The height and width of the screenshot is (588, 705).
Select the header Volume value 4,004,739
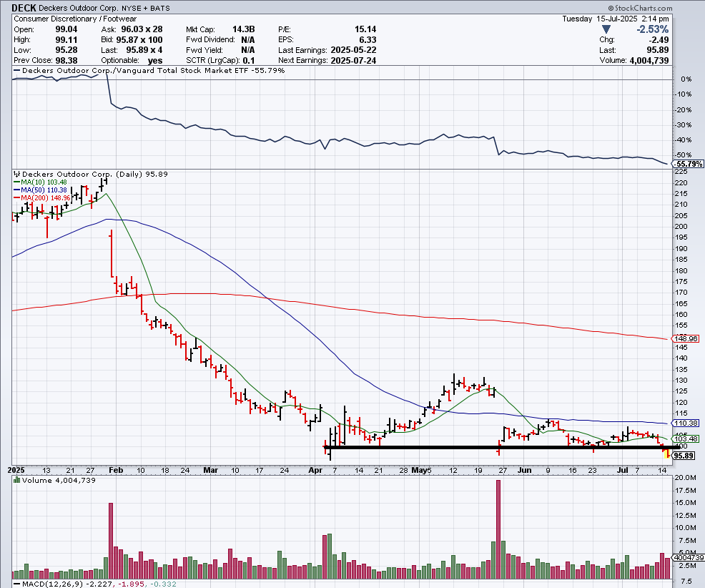[649, 60]
